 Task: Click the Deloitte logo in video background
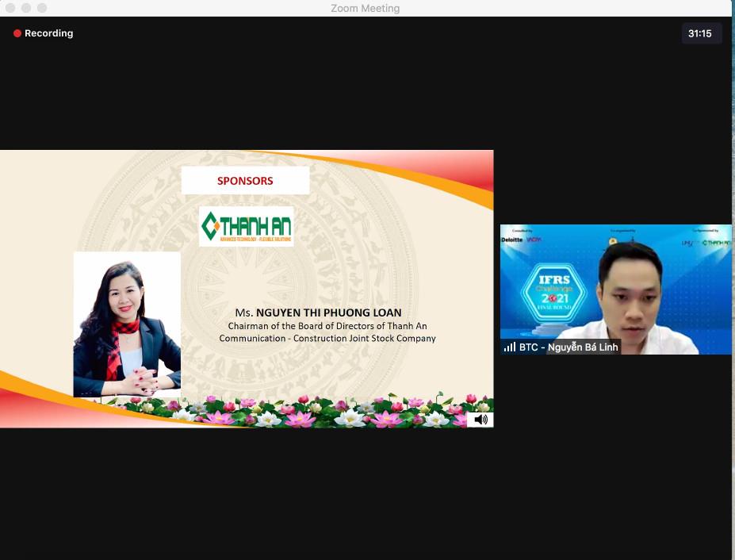(512, 240)
